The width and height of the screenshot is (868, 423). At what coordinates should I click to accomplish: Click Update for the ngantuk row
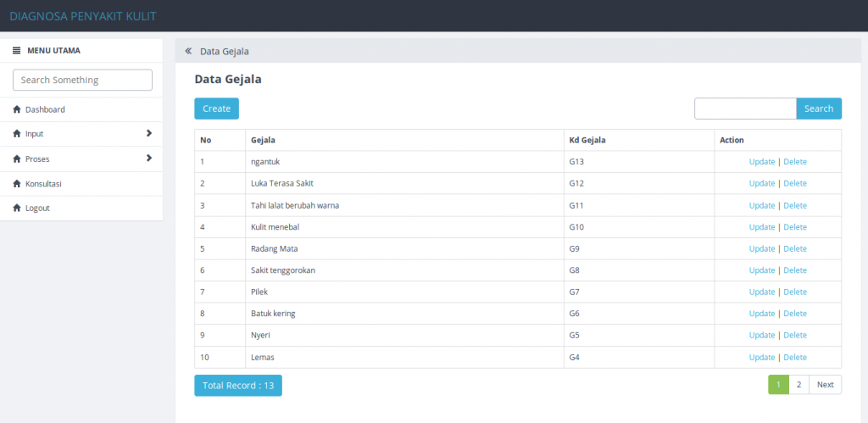click(762, 162)
